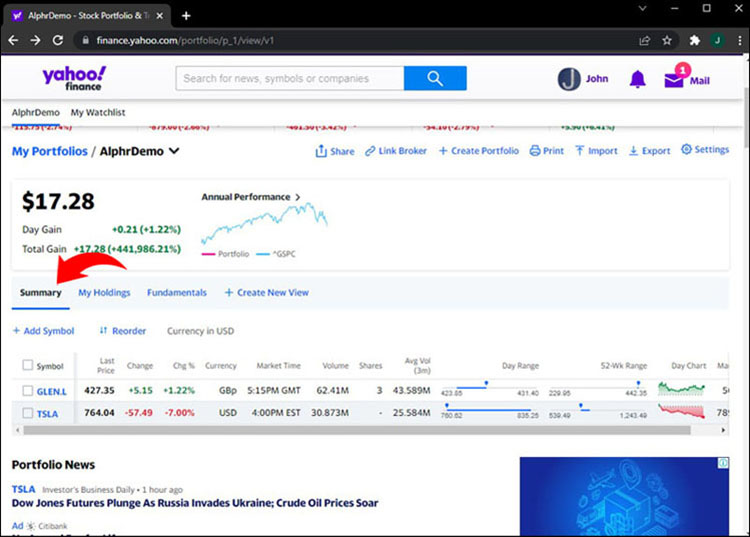Click the browser forward arrow

pyautogui.click(x=35, y=41)
